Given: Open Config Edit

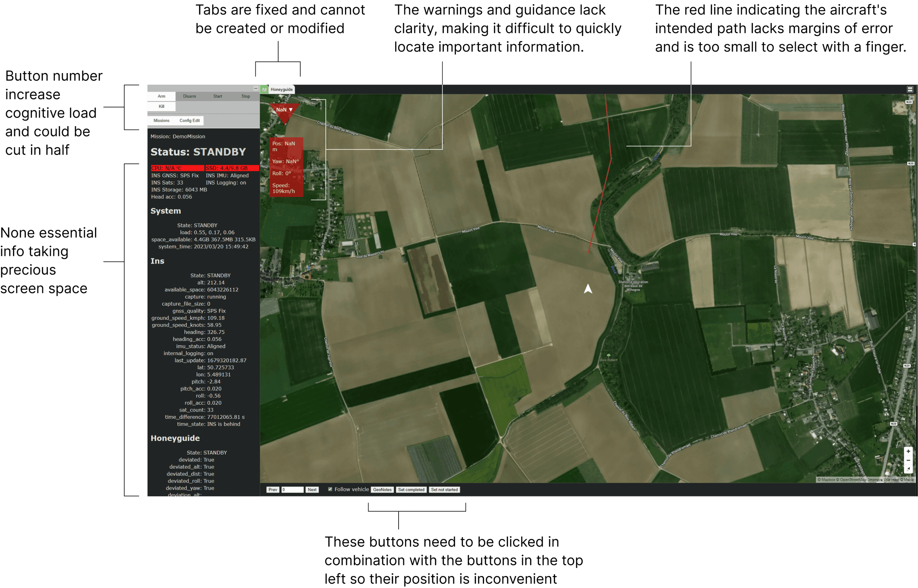Looking at the screenshot, I should click(x=189, y=121).
